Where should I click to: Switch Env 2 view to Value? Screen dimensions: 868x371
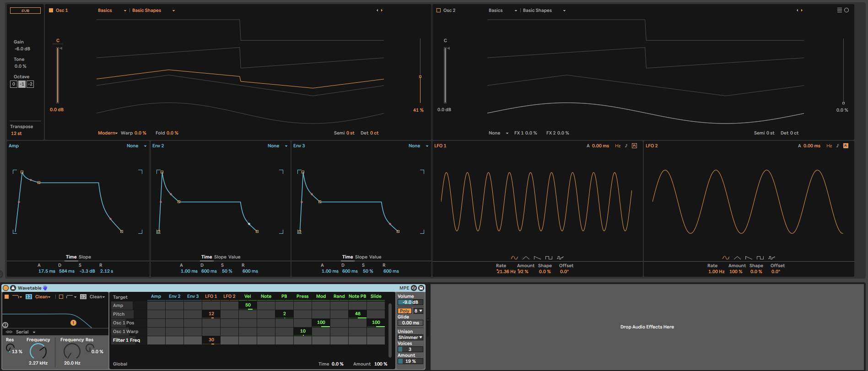point(234,257)
